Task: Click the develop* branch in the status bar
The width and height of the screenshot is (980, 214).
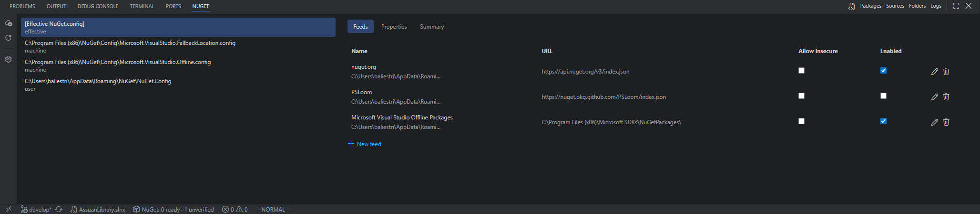Action: click(36, 209)
